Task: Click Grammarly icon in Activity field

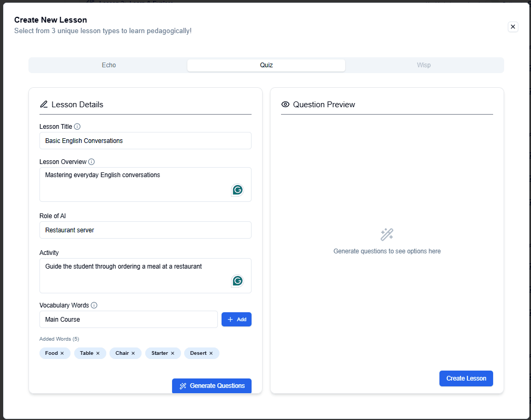Action: tap(238, 281)
